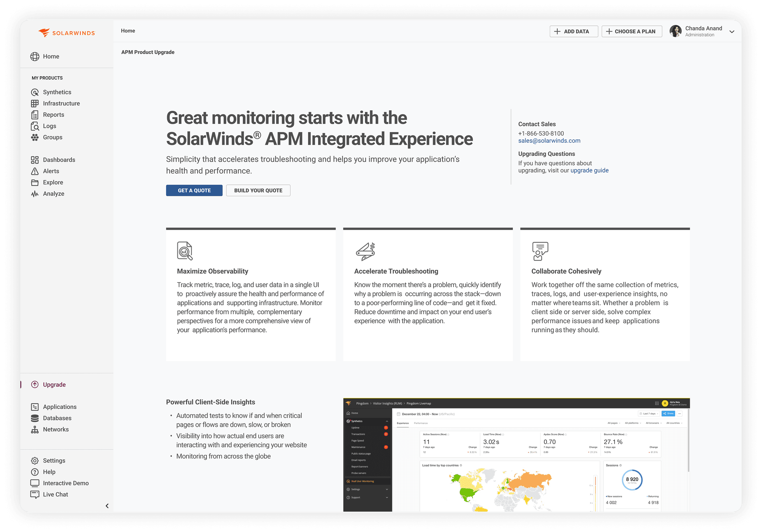The width and height of the screenshot is (762, 532).
Task: Open the Databases section
Action: click(x=57, y=418)
